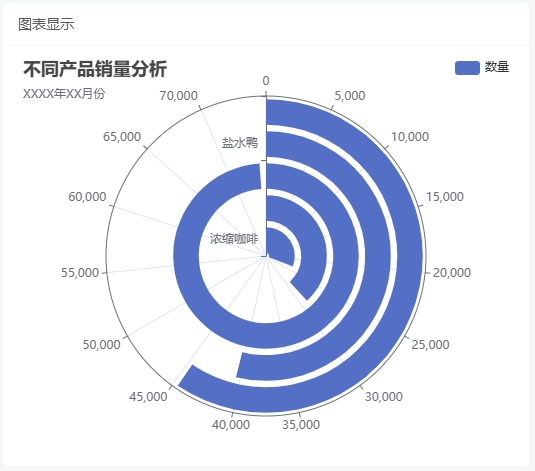Toggle the 数量 legend color swatch
The width and height of the screenshot is (535, 471).
click(467, 68)
